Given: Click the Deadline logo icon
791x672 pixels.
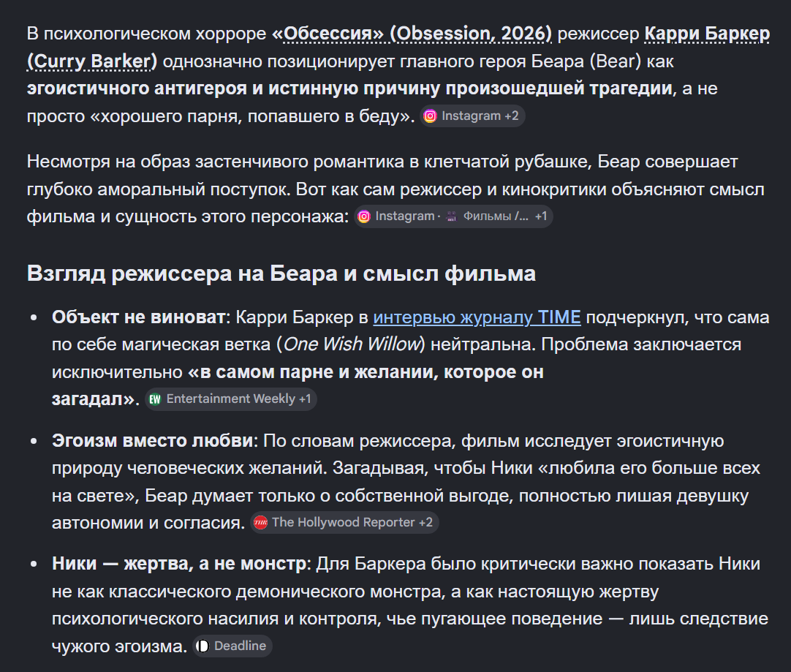Looking at the screenshot, I should (x=203, y=646).
